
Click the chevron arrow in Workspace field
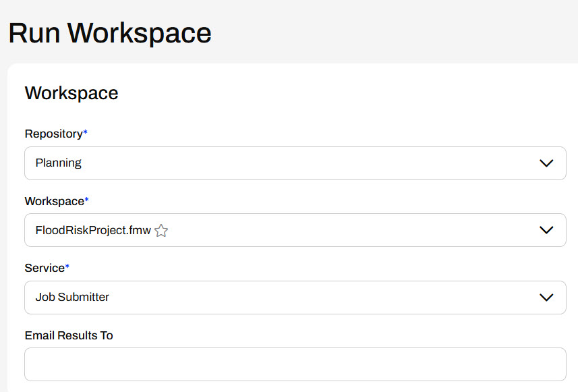point(546,230)
